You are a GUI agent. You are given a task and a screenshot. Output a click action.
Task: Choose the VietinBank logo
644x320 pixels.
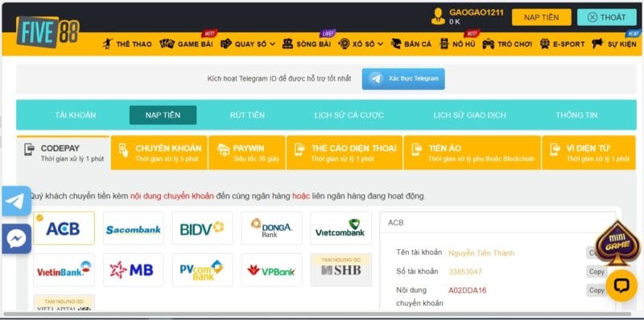[x=64, y=270]
